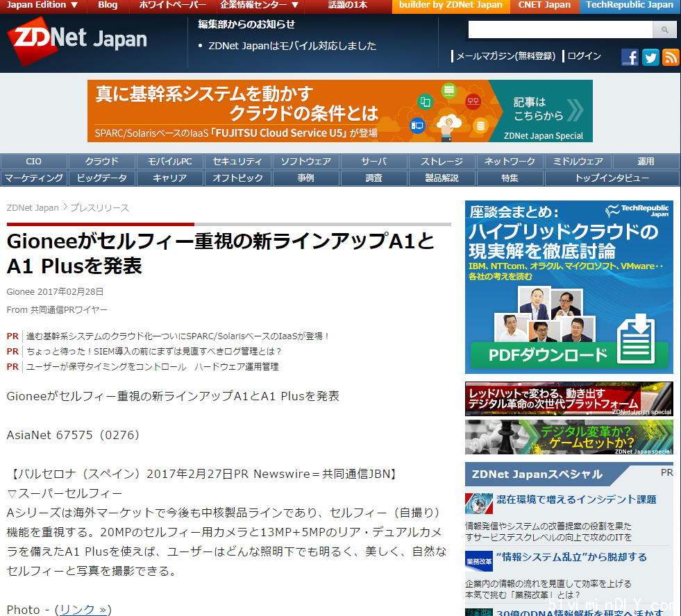This screenshot has height=616, width=681.
Task: Click the search magnifier button
Action: pos(664,30)
